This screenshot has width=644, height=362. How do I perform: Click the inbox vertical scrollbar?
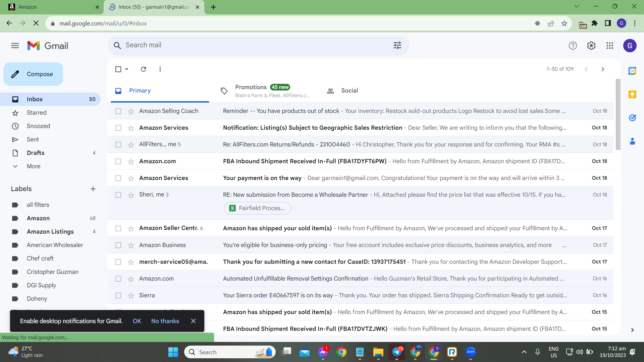click(x=618, y=114)
